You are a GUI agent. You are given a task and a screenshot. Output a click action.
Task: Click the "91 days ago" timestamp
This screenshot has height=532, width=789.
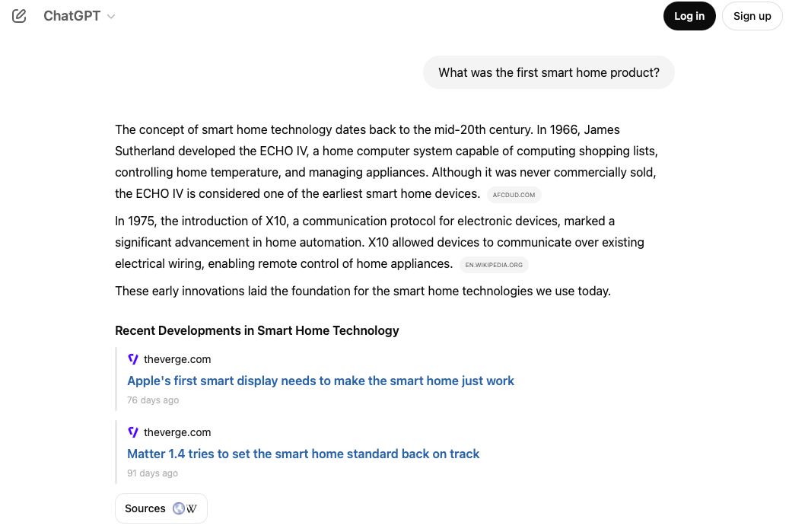coord(153,473)
